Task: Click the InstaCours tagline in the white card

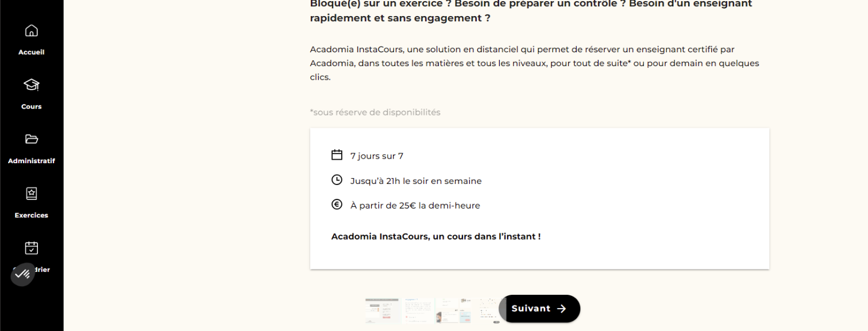Action: (436, 236)
